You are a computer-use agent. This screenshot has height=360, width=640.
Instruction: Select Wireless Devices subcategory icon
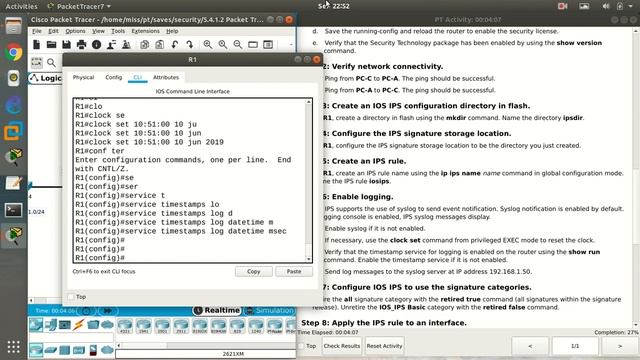pyautogui.click(x=79, y=350)
